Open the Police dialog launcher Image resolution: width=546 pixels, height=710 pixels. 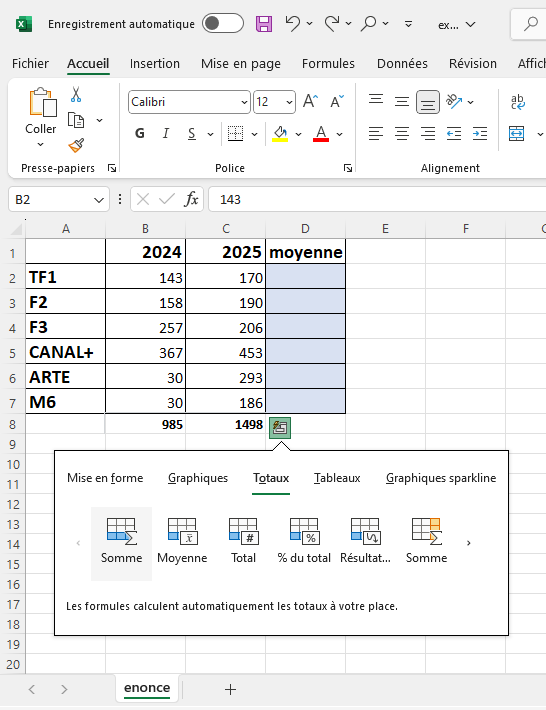point(348,168)
